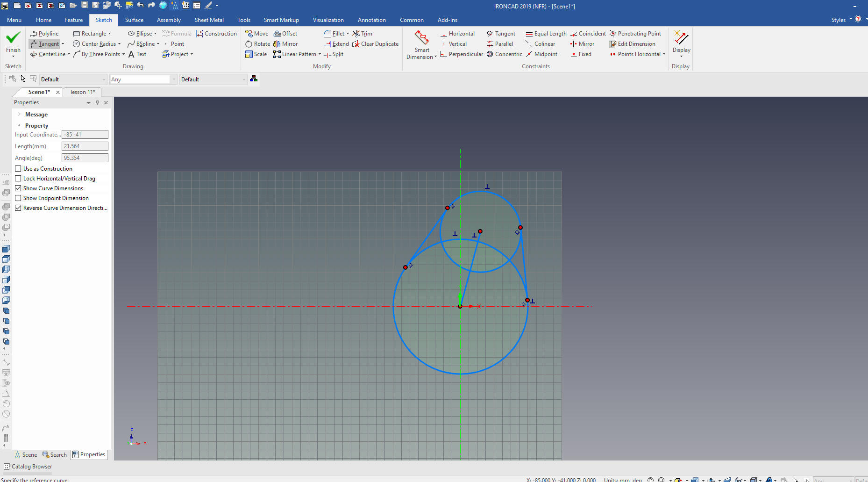
Task: Uncheck Show Curve Dimensions
Action: 18,188
